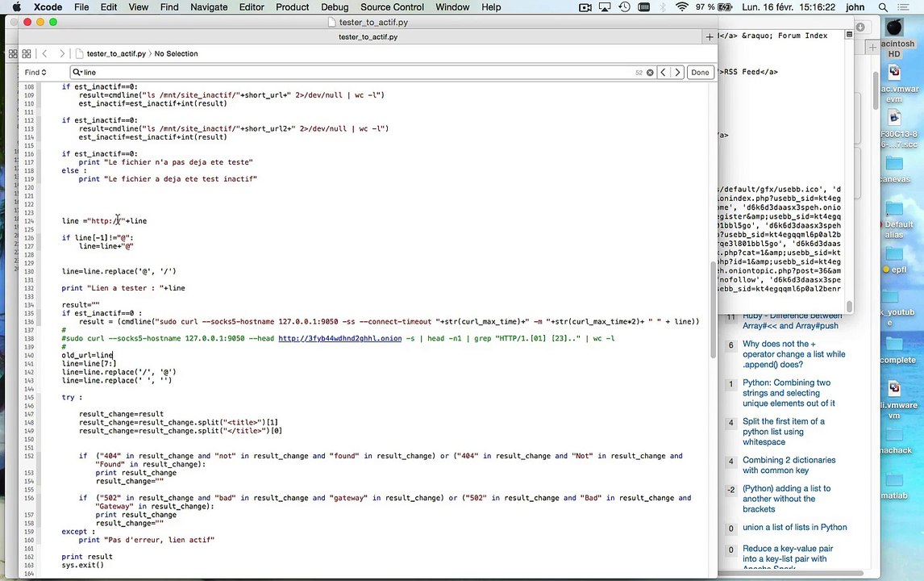Click the magnifier icon in Find field
The image size is (924, 581).
[77, 73]
